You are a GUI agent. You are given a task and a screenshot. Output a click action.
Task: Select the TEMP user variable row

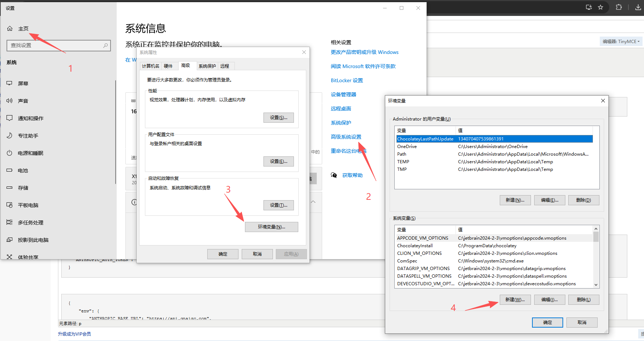[494, 162]
